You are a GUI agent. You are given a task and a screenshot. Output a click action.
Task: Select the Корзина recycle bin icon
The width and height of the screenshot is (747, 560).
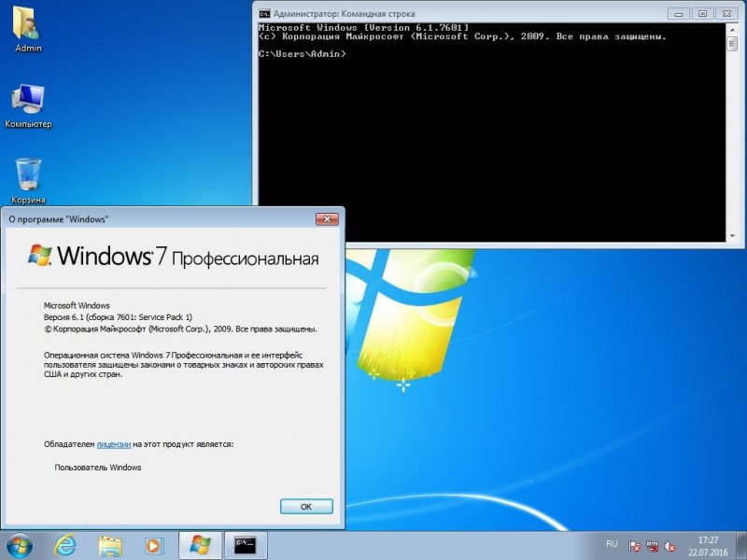[28, 181]
